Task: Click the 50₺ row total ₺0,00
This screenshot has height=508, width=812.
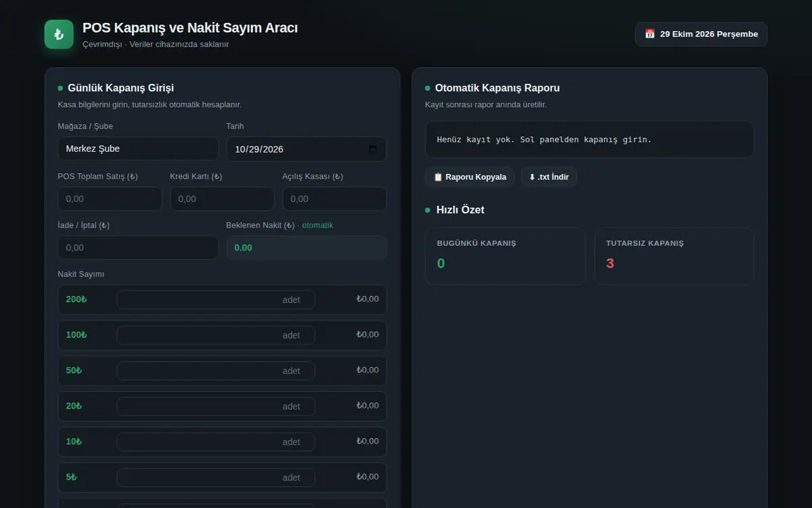Action: tap(367, 370)
